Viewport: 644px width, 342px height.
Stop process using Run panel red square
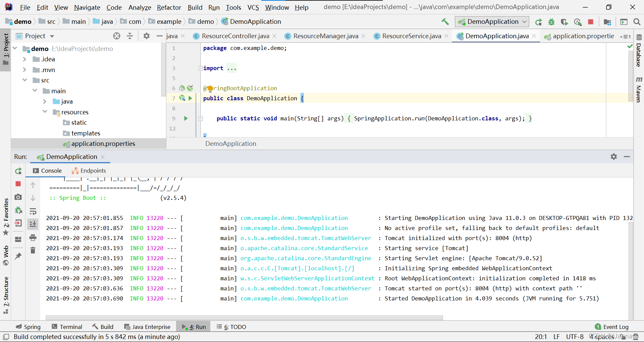click(x=18, y=184)
